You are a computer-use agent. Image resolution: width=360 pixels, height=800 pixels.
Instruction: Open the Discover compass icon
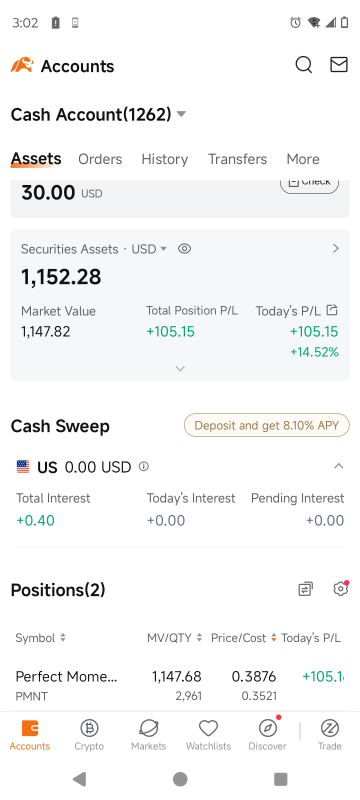tap(268, 728)
